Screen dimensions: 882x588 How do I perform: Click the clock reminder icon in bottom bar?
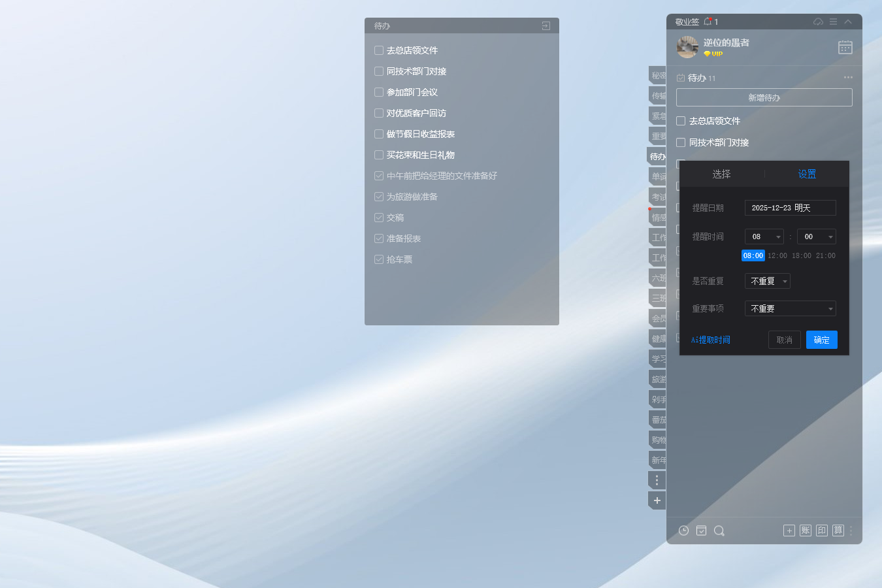click(683, 531)
